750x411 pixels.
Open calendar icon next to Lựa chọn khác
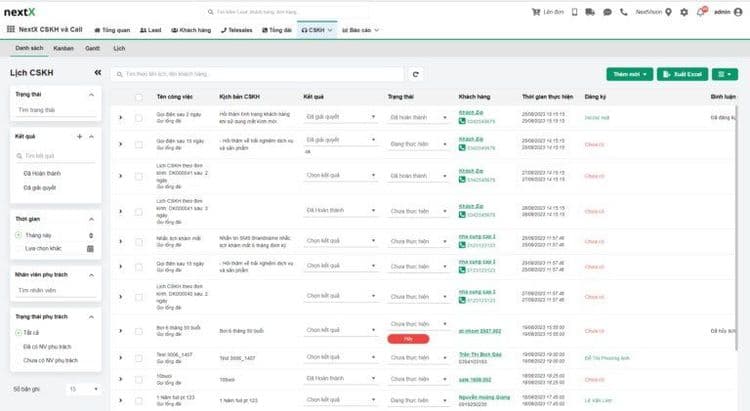[91, 247]
